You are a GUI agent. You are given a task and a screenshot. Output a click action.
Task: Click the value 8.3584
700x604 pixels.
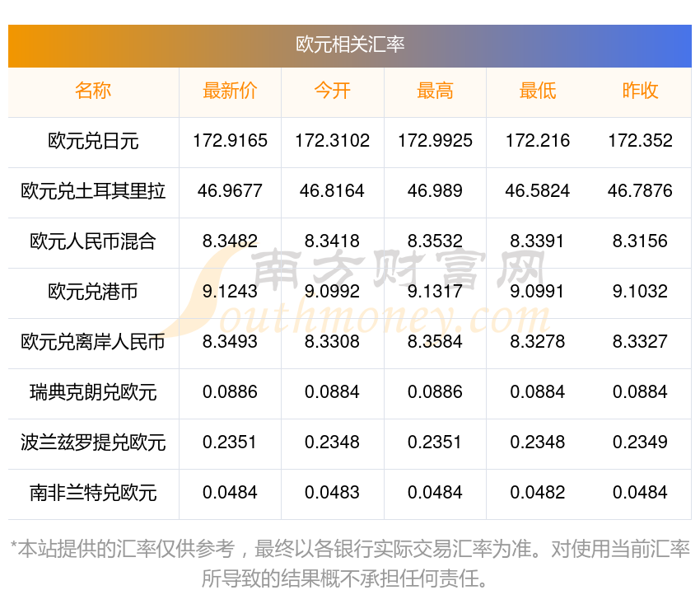pyautogui.click(x=435, y=342)
